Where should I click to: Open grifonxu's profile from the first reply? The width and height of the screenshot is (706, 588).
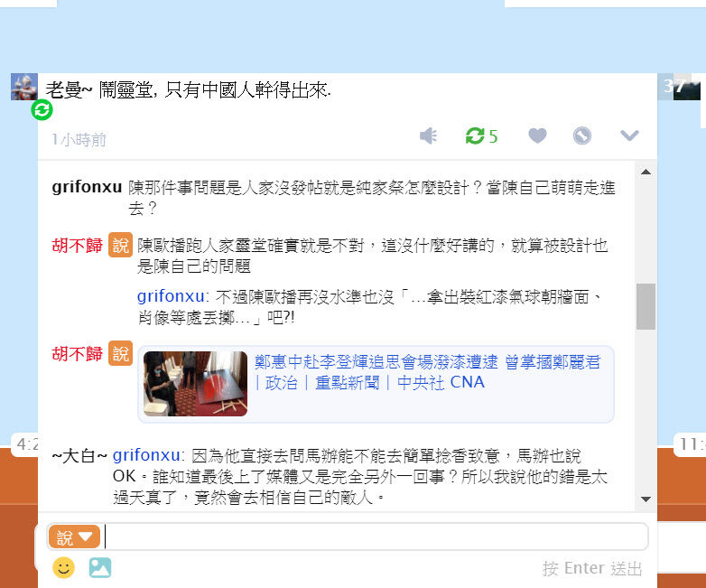(87, 187)
